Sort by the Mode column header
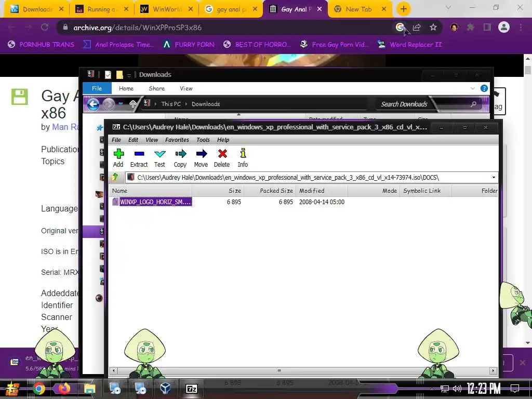Viewport: 532px width, 399px height. coord(374,191)
